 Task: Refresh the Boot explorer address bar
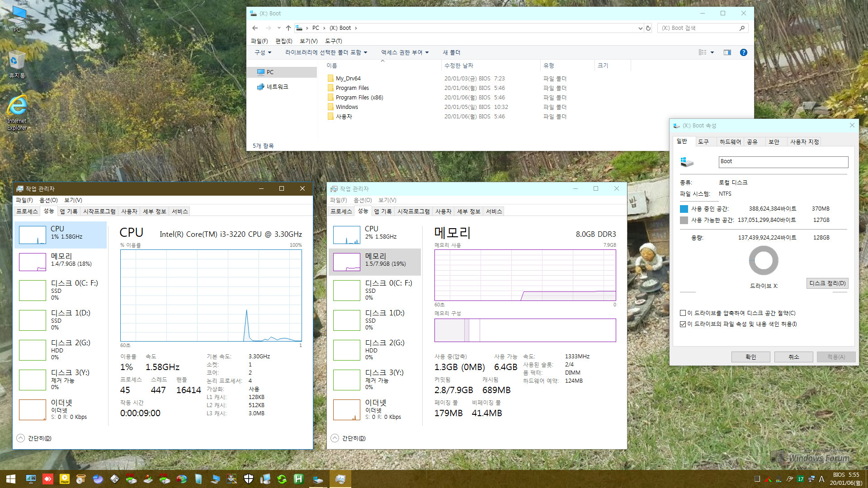(x=648, y=28)
